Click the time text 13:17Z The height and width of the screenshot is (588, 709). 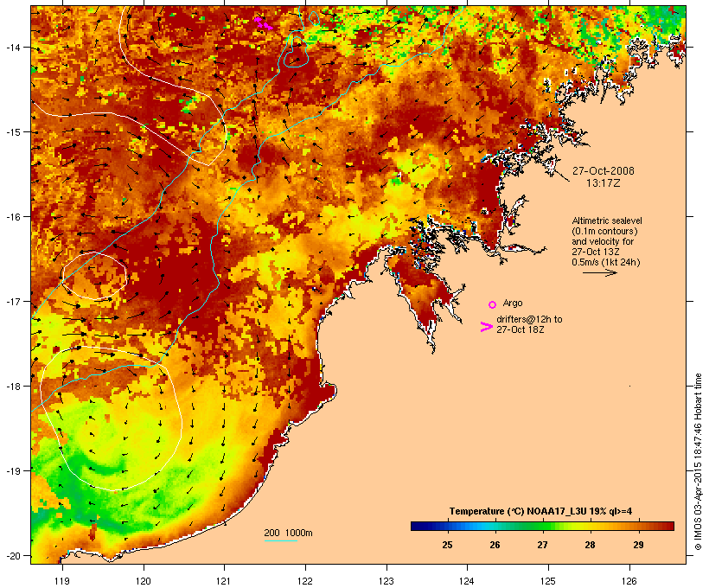click(x=603, y=183)
